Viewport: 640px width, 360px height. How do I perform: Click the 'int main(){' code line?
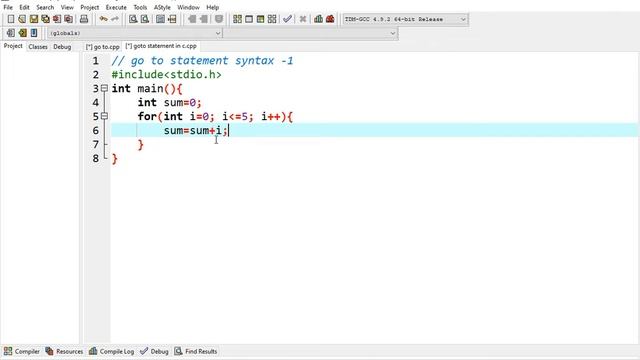click(x=147, y=89)
